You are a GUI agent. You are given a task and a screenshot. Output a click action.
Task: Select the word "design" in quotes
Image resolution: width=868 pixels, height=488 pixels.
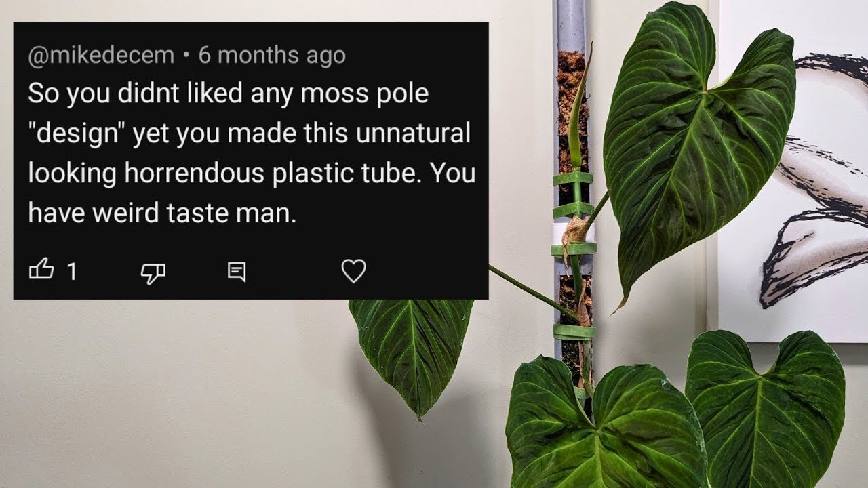coord(77,134)
